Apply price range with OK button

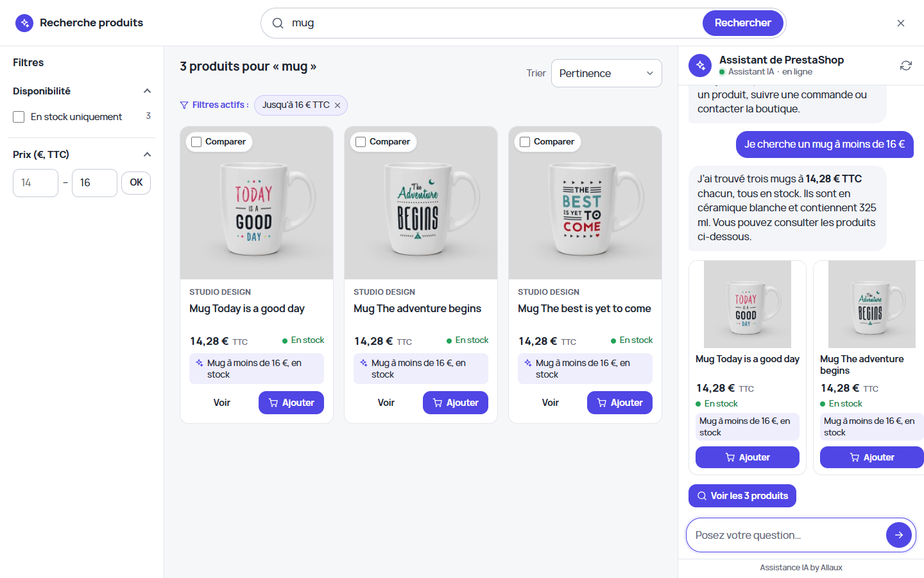coord(136,183)
